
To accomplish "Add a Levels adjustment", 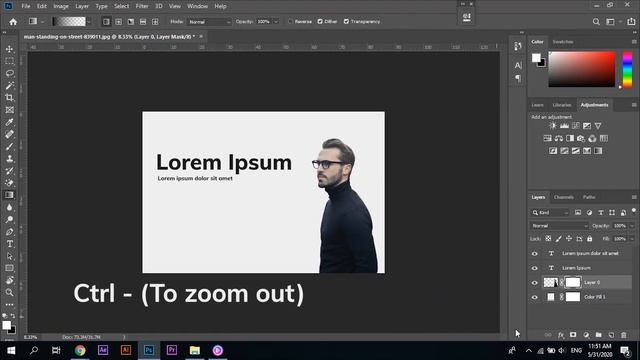I will (x=564, y=126).
